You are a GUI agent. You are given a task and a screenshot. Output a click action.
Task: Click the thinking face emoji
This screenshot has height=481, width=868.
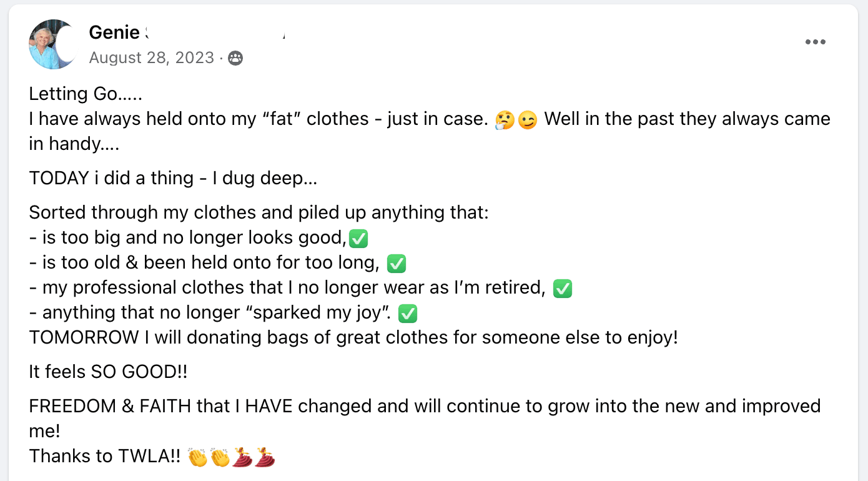(x=505, y=120)
